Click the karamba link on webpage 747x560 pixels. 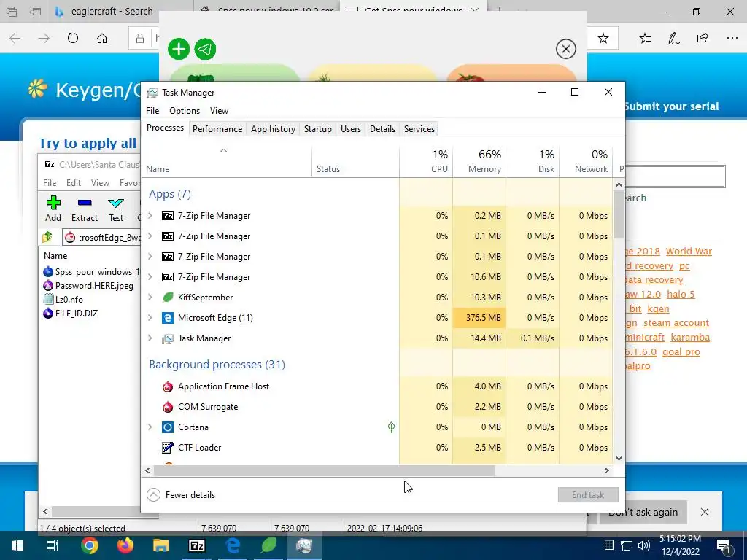click(690, 337)
